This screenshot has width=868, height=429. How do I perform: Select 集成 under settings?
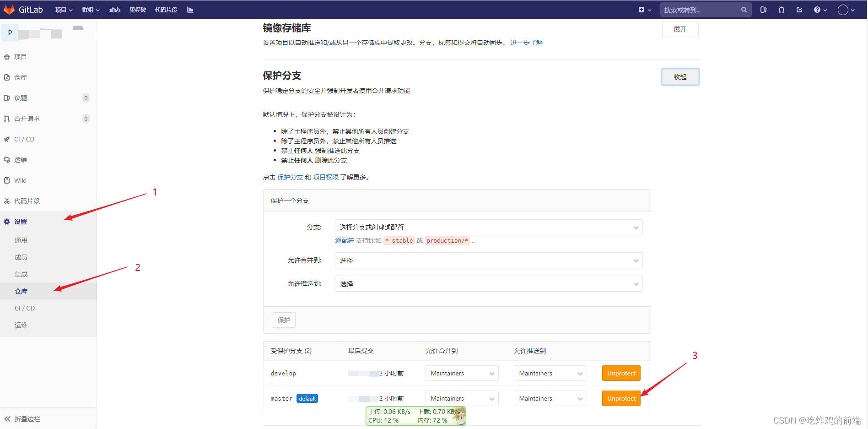pyautogui.click(x=21, y=274)
